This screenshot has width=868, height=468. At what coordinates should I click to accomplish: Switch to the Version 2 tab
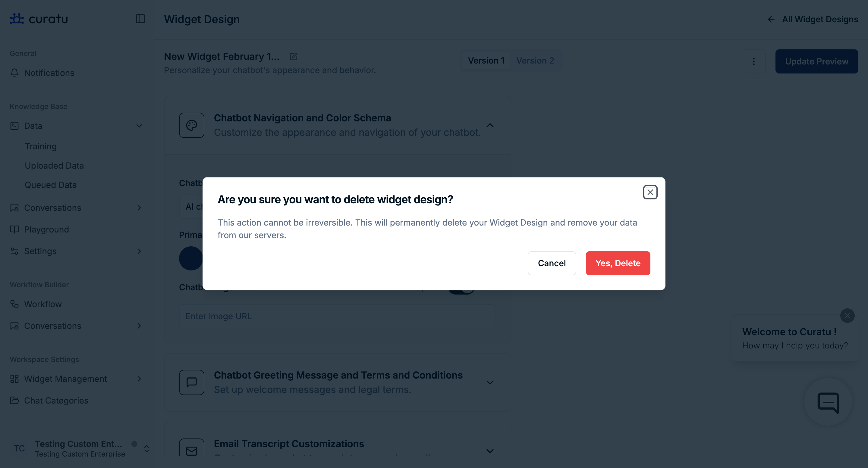tap(535, 61)
